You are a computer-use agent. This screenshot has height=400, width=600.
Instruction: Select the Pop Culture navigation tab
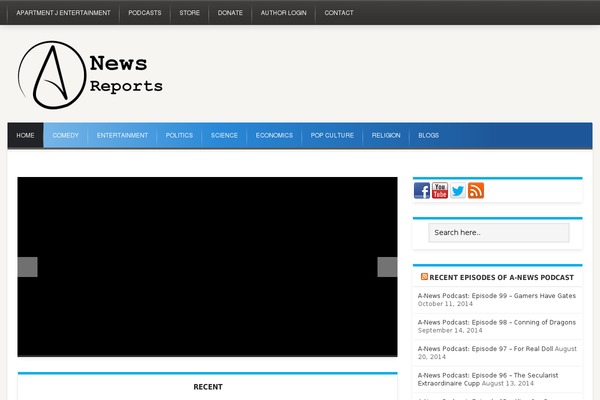(x=332, y=136)
